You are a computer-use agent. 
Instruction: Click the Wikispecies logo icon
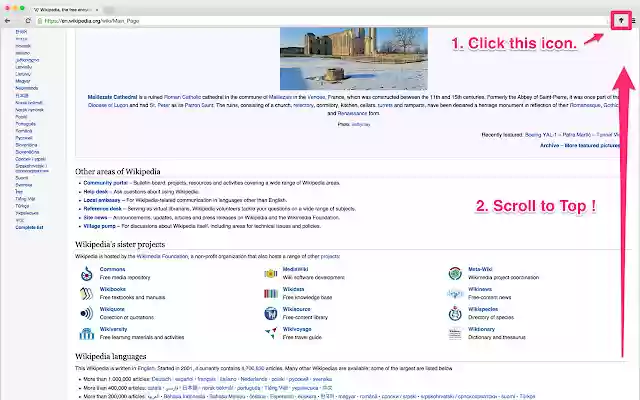click(x=455, y=313)
